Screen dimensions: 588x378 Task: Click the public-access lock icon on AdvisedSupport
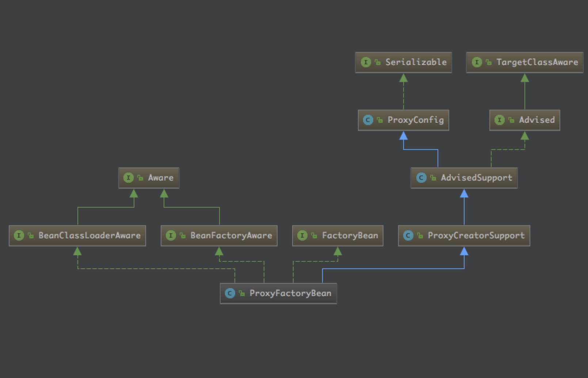pos(433,178)
